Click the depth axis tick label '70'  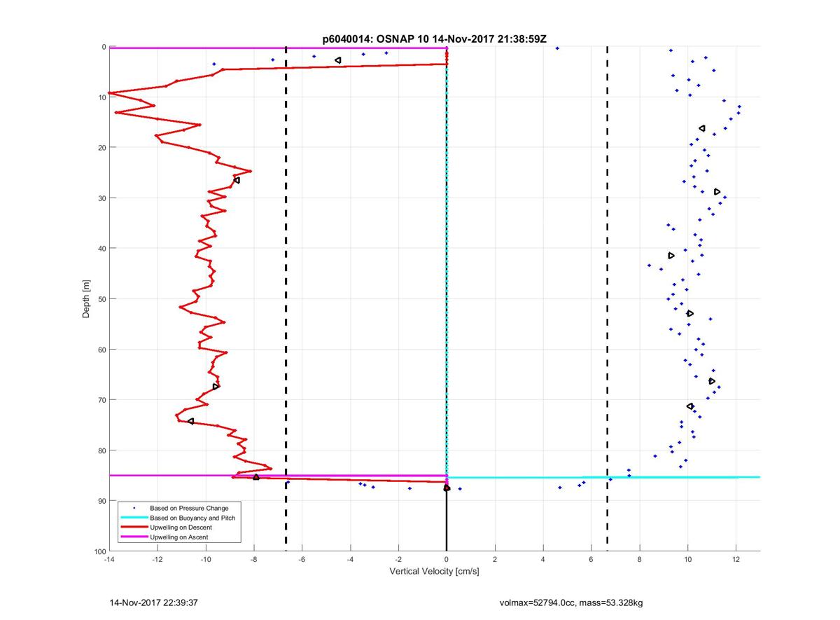pyautogui.click(x=101, y=399)
